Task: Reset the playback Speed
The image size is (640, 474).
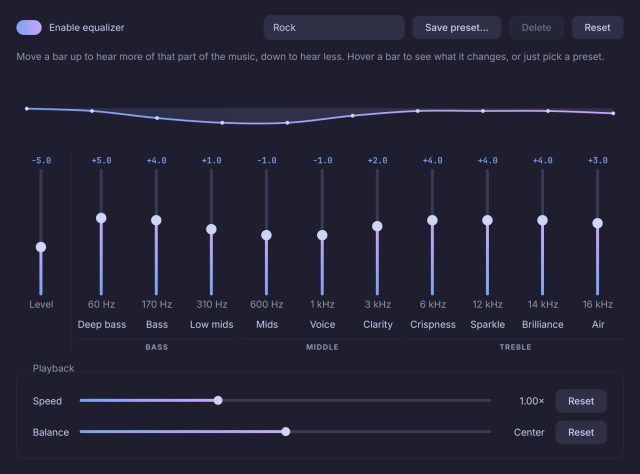Action: [x=581, y=401]
